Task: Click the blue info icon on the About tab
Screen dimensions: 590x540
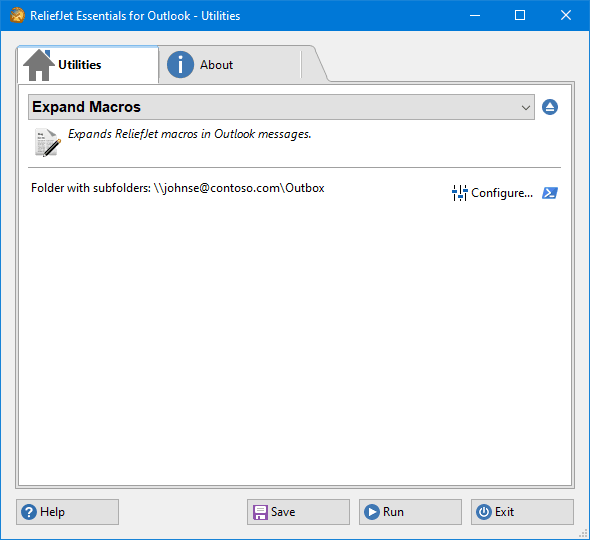Action: coord(181,64)
